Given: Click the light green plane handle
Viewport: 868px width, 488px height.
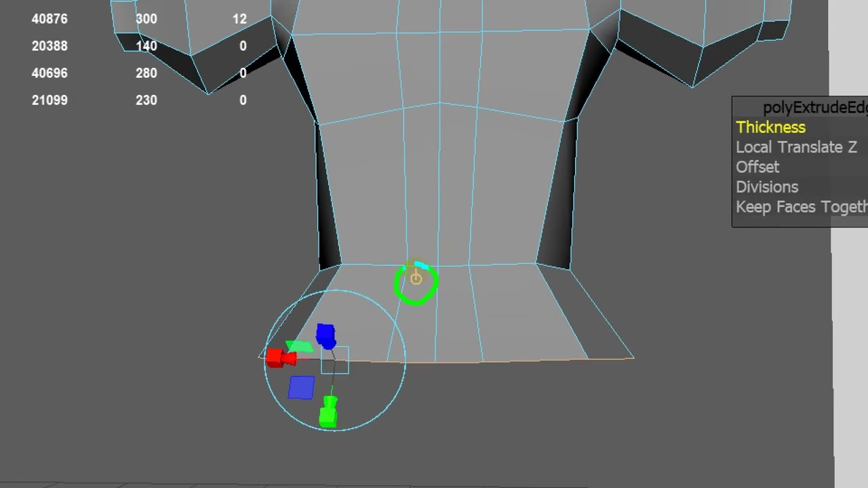Looking at the screenshot, I should point(300,346).
